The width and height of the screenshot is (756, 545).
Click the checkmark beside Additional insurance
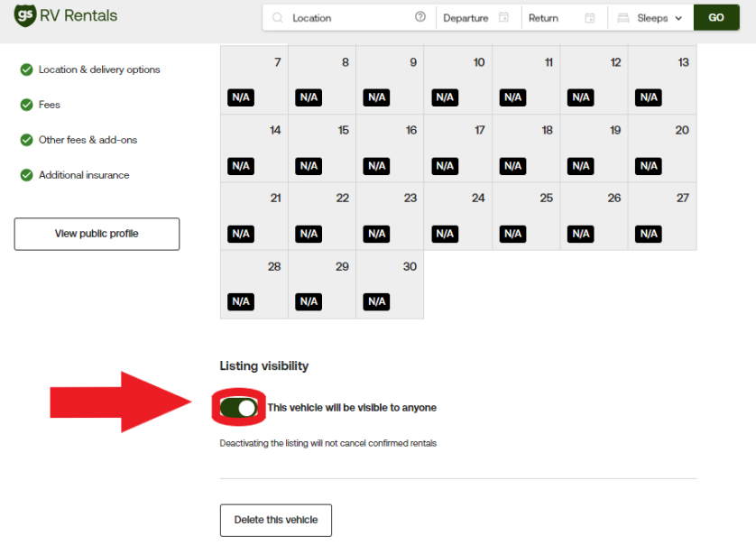[x=26, y=175]
